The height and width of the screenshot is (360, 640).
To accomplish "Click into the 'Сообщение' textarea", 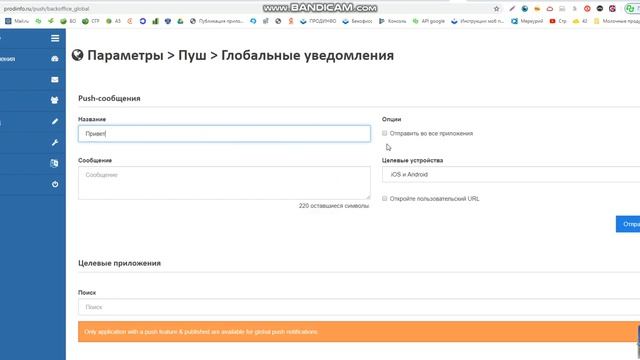I will pos(224,183).
